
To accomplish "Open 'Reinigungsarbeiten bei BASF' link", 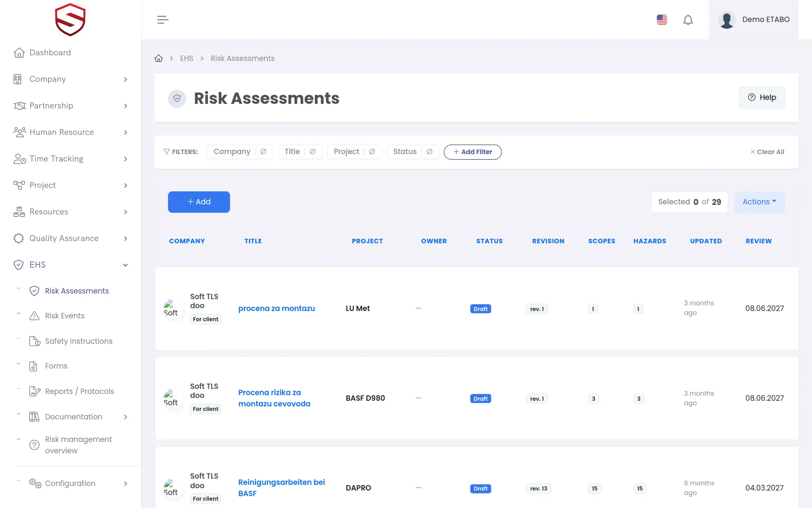I will pos(282,487).
